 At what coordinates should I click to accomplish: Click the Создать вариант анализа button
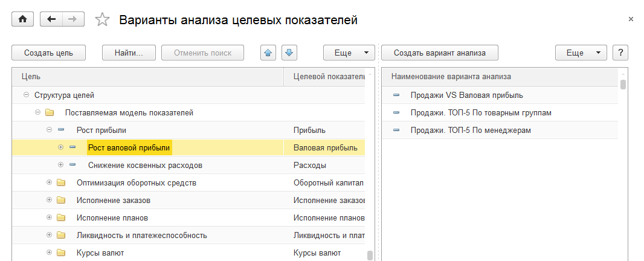(440, 53)
